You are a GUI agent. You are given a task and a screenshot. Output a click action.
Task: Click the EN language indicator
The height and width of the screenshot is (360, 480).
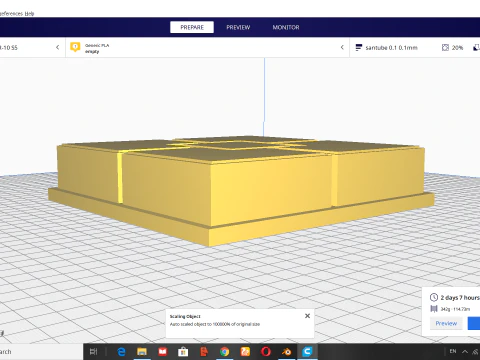[453, 351]
